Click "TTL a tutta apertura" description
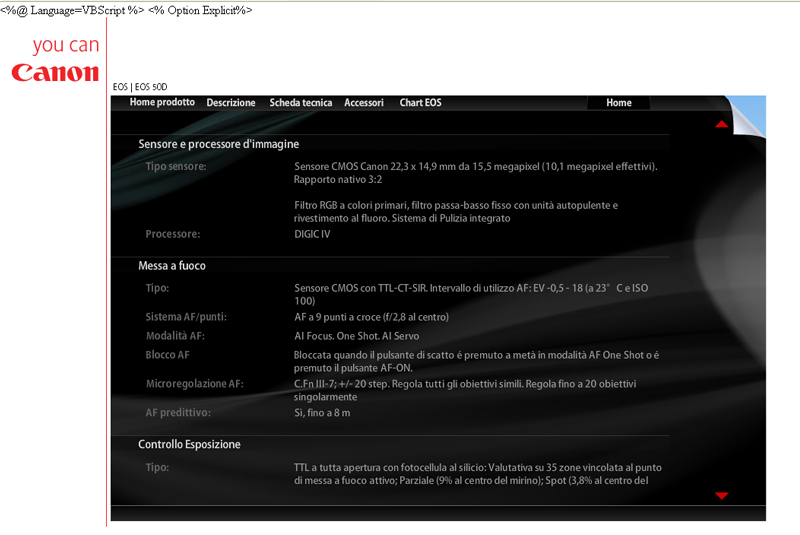 click(478, 474)
